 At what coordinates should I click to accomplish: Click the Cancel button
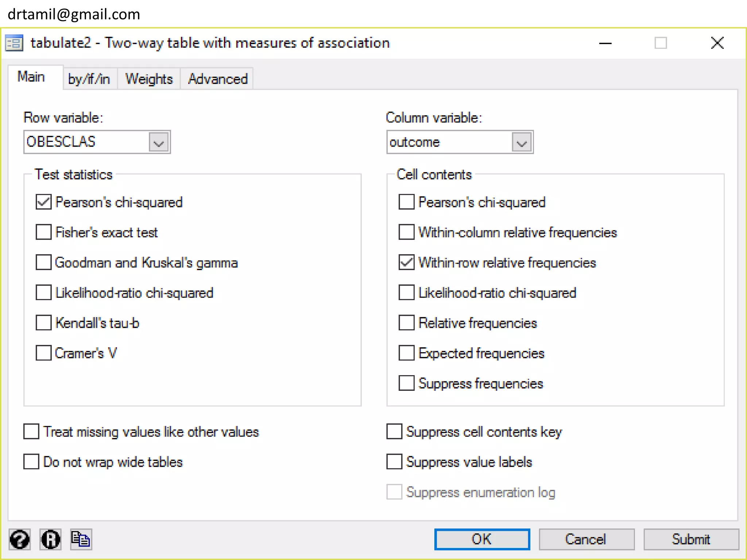pyautogui.click(x=586, y=540)
